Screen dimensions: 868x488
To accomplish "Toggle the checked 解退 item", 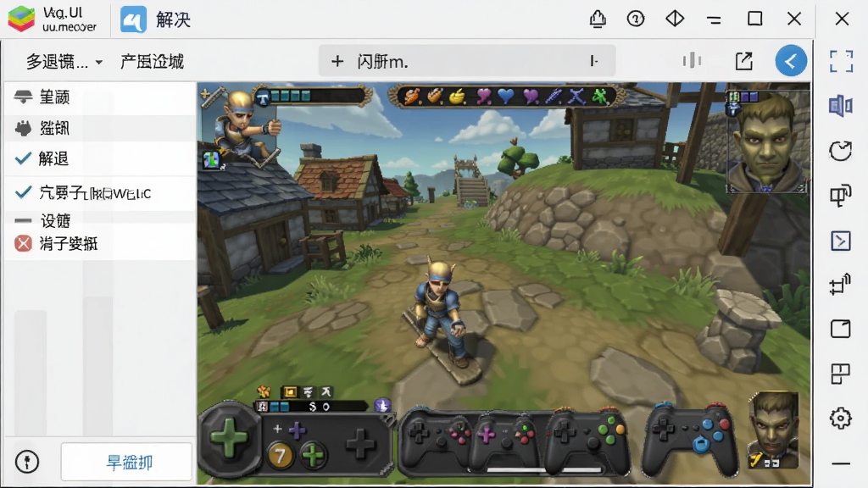I will pos(100,158).
